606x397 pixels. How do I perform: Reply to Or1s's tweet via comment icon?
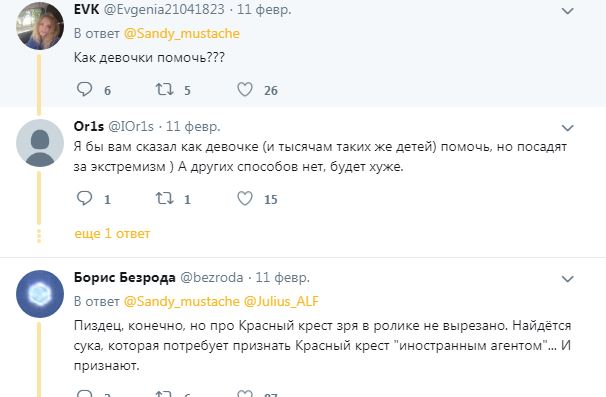[84, 198]
